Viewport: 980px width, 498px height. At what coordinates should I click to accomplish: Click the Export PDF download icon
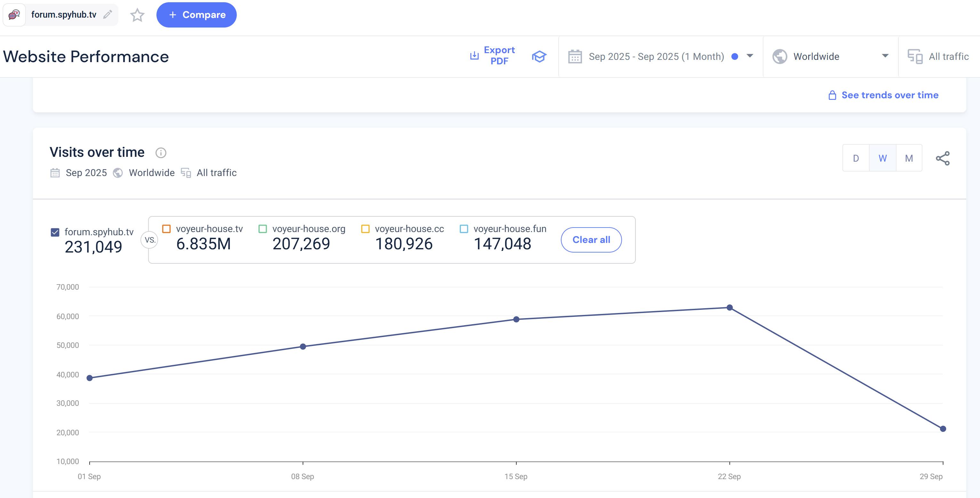(x=474, y=56)
